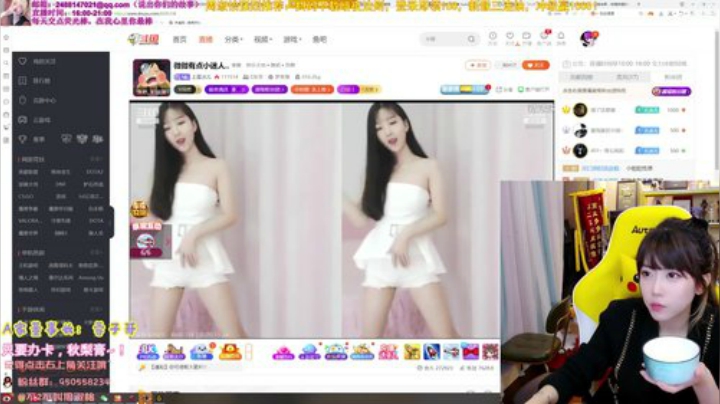
Task: Click the orange treasure gift bar icon
Action: coord(230,352)
